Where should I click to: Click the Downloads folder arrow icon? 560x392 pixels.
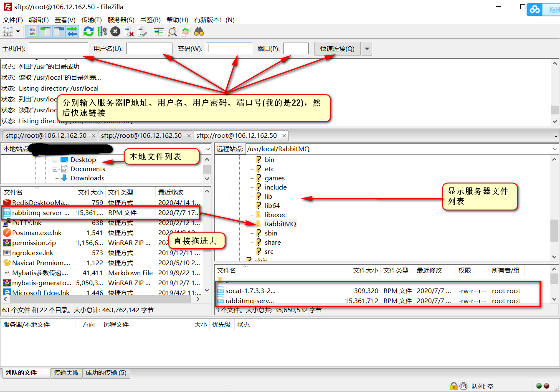point(64,178)
